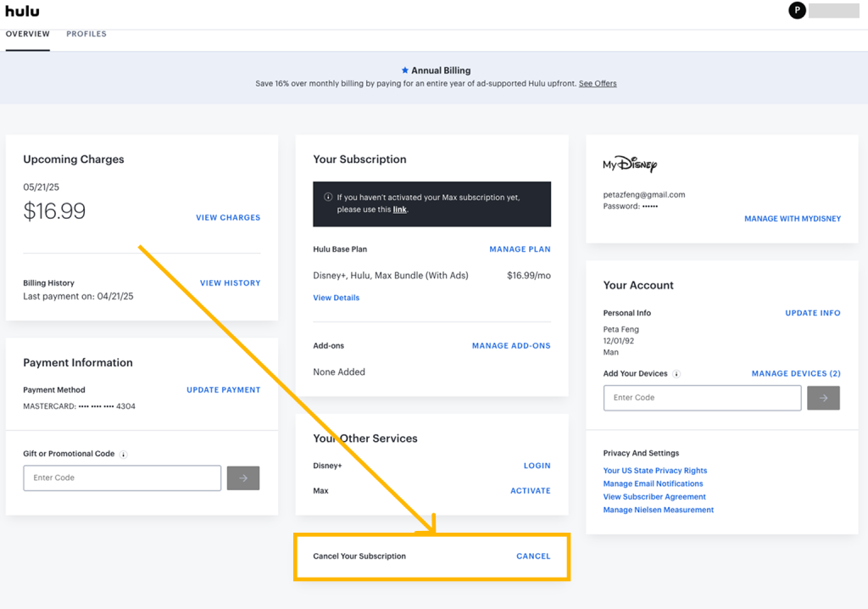Click Manage Add-ons

tap(511, 346)
